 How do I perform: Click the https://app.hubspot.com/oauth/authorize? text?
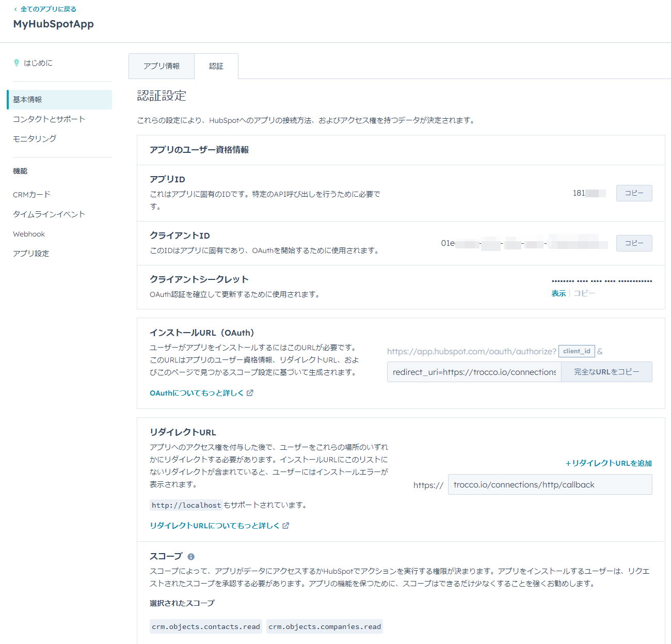472,351
